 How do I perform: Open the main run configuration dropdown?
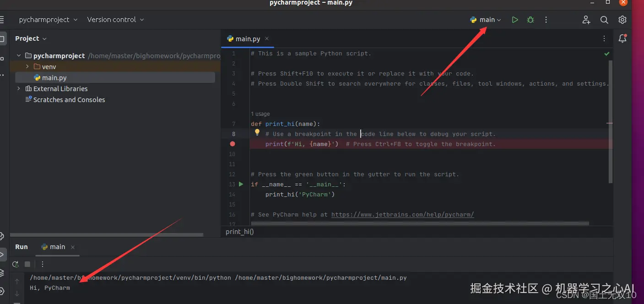click(486, 20)
